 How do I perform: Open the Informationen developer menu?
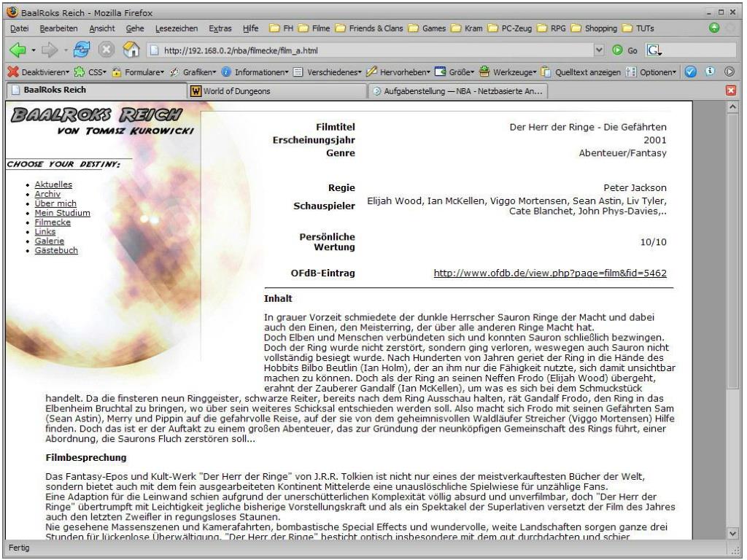(255, 72)
